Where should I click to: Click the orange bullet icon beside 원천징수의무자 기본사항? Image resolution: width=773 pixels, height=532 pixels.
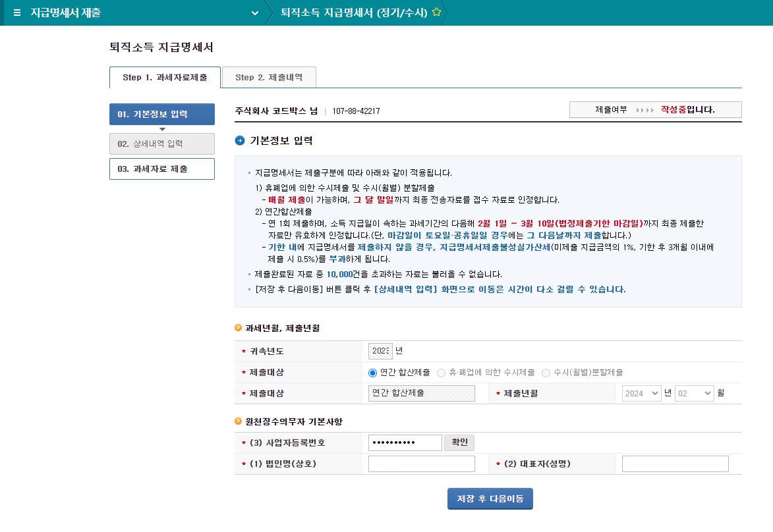point(239,421)
